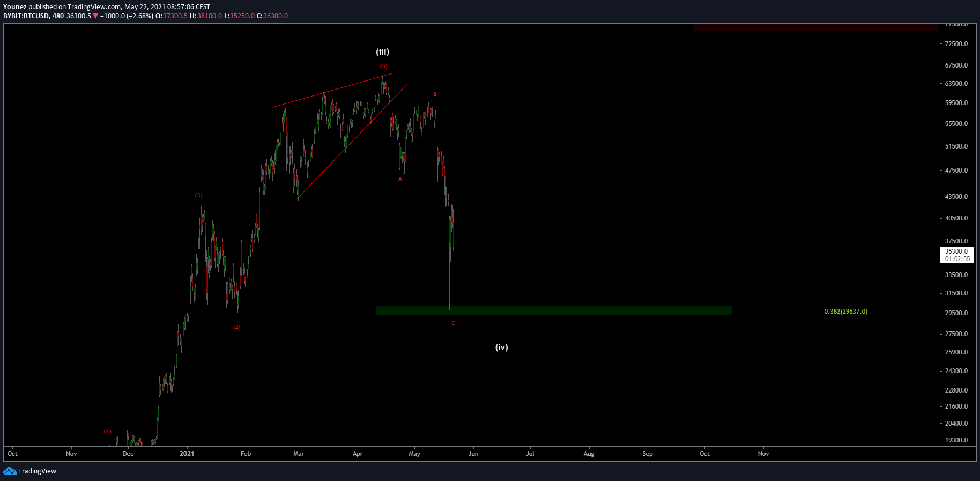Viewport: 980px width, 481px height.
Task: Click the −1000.0 (−2.68%) change text
Action: pos(127,16)
